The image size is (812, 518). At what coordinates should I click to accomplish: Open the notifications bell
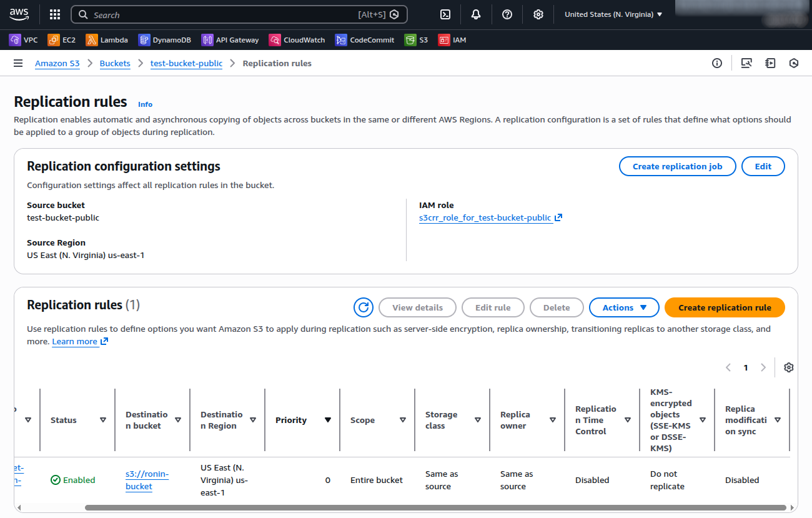477,14
